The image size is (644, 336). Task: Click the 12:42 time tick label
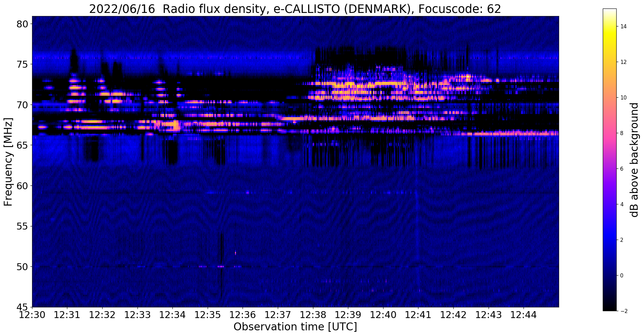(453, 315)
